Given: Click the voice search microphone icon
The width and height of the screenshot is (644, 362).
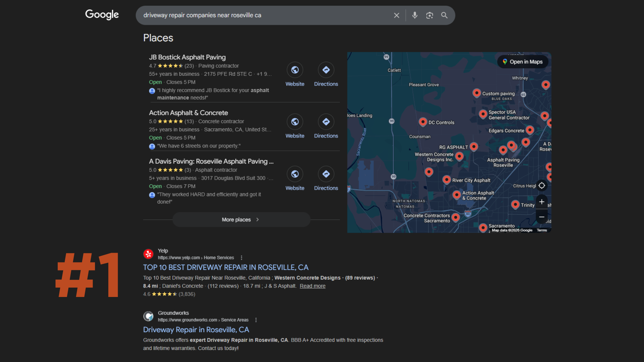Looking at the screenshot, I should click(x=415, y=15).
